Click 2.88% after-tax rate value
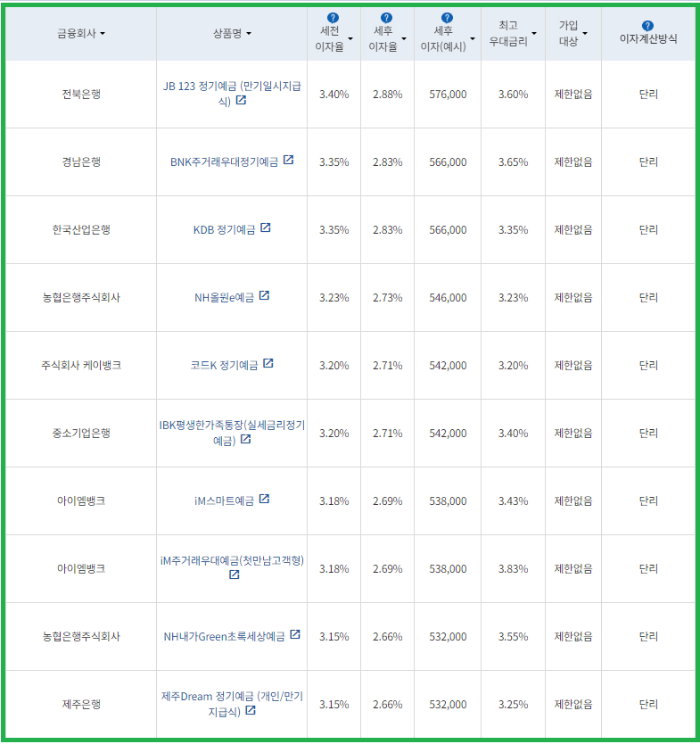The height and width of the screenshot is (744, 700). pyautogui.click(x=388, y=94)
